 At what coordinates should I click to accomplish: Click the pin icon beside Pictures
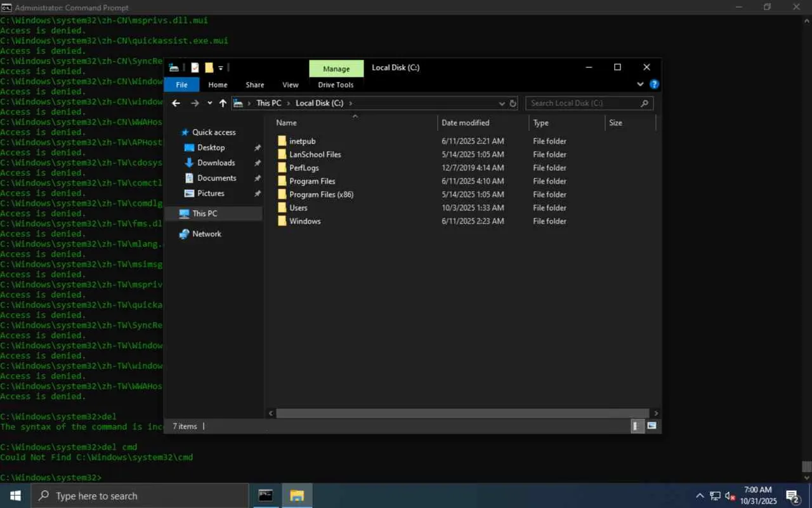point(257,193)
